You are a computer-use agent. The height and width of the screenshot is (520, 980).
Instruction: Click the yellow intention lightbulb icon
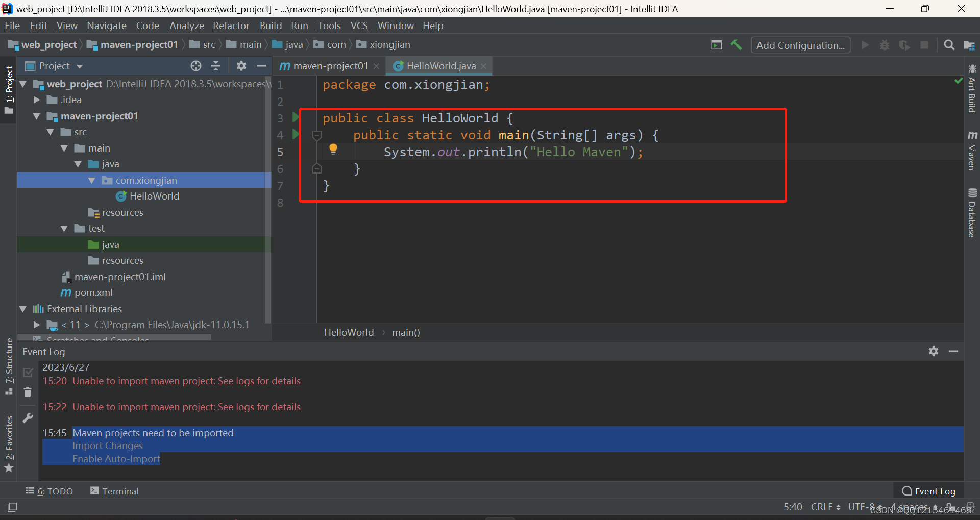333,149
